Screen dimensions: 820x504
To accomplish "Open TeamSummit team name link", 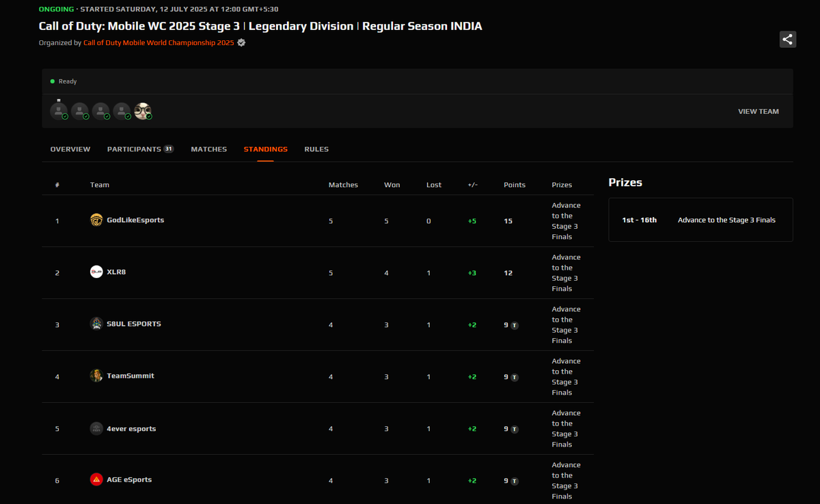I will [131, 376].
